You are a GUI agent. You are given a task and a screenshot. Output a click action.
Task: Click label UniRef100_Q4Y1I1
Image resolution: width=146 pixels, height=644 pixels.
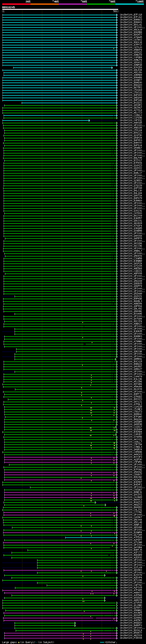(x=131, y=402)
